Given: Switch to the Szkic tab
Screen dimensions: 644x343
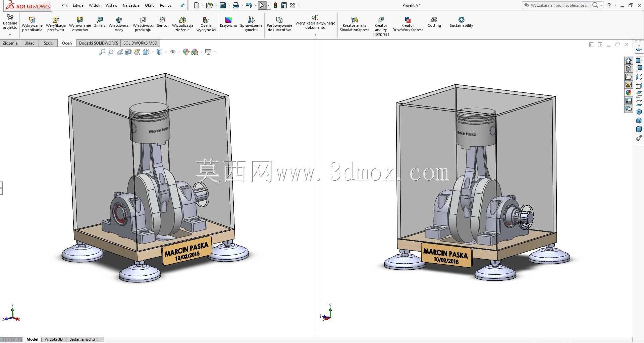Looking at the screenshot, I should pos(48,43).
